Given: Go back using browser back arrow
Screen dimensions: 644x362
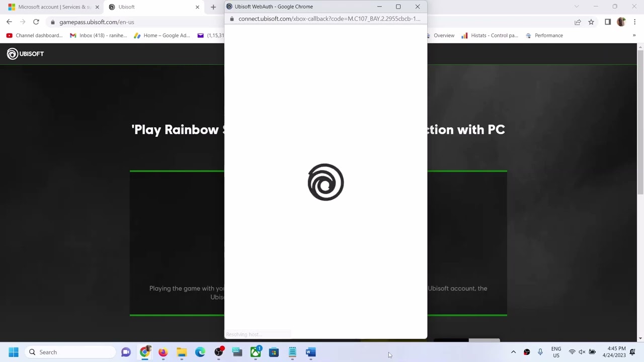Looking at the screenshot, I should (x=9, y=22).
